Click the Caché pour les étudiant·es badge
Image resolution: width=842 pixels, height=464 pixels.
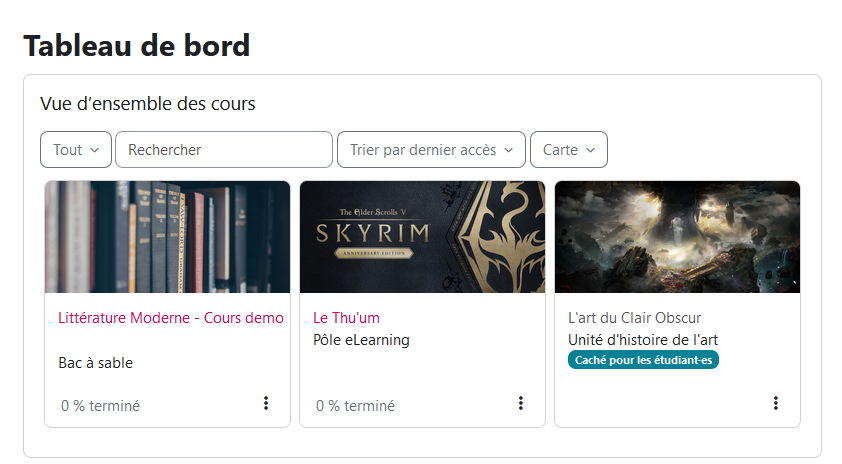point(643,360)
